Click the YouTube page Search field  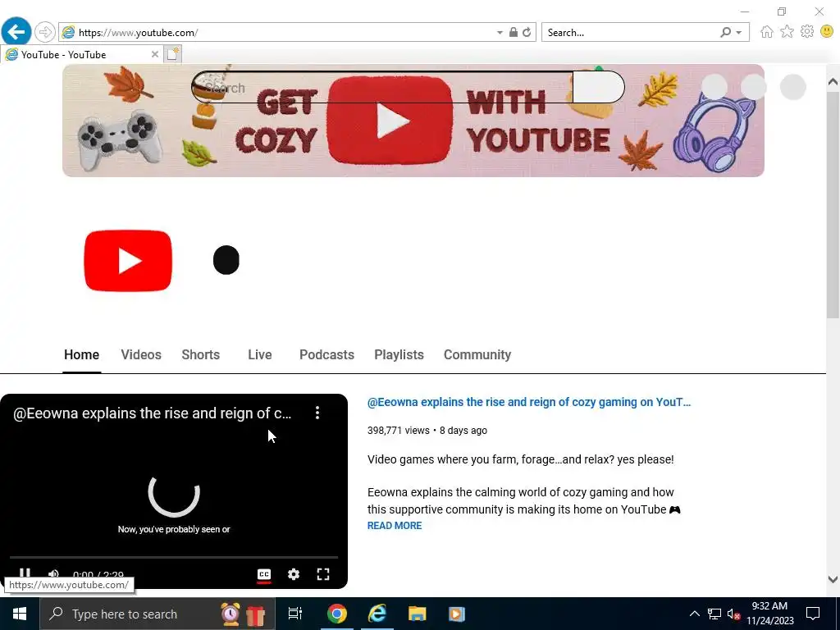(382, 87)
